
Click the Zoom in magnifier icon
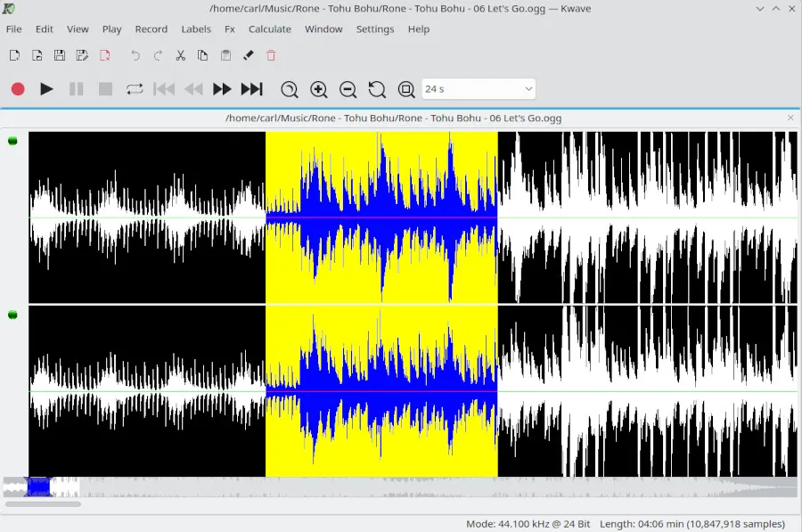[x=319, y=89]
